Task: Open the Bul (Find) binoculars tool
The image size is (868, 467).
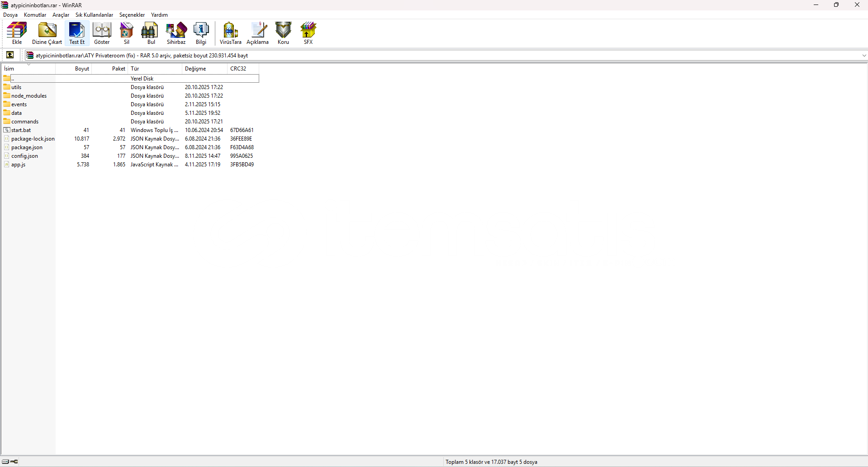Action: pos(151,33)
